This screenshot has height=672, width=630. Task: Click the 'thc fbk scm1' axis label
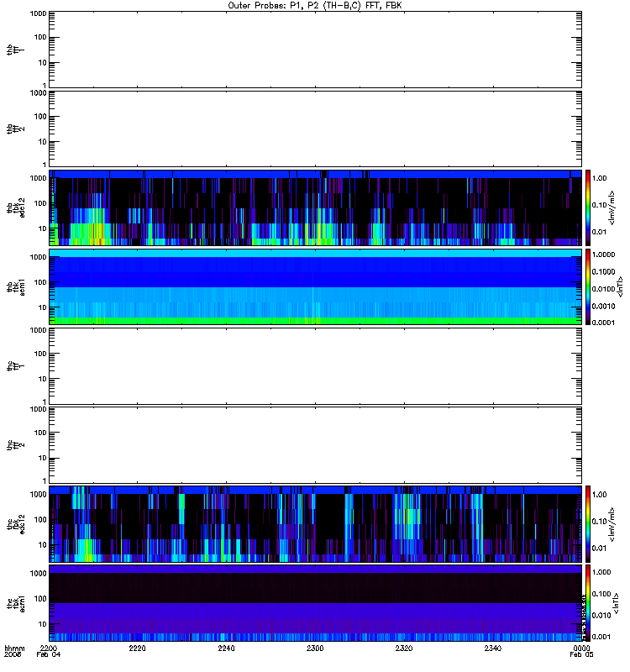coord(15,603)
